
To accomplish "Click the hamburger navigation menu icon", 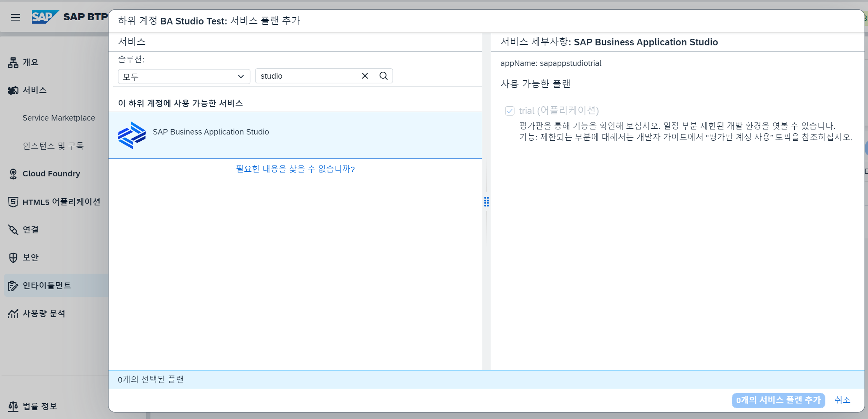I will (16, 17).
